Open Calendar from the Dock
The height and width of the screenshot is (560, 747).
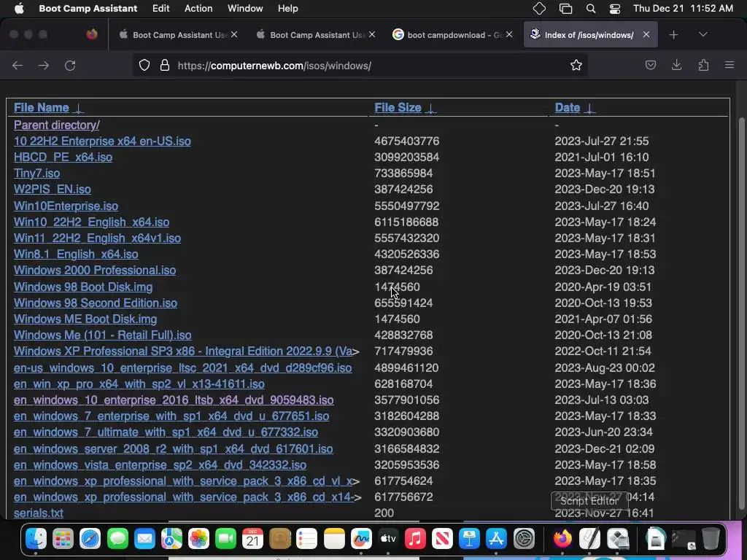point(252,539)
